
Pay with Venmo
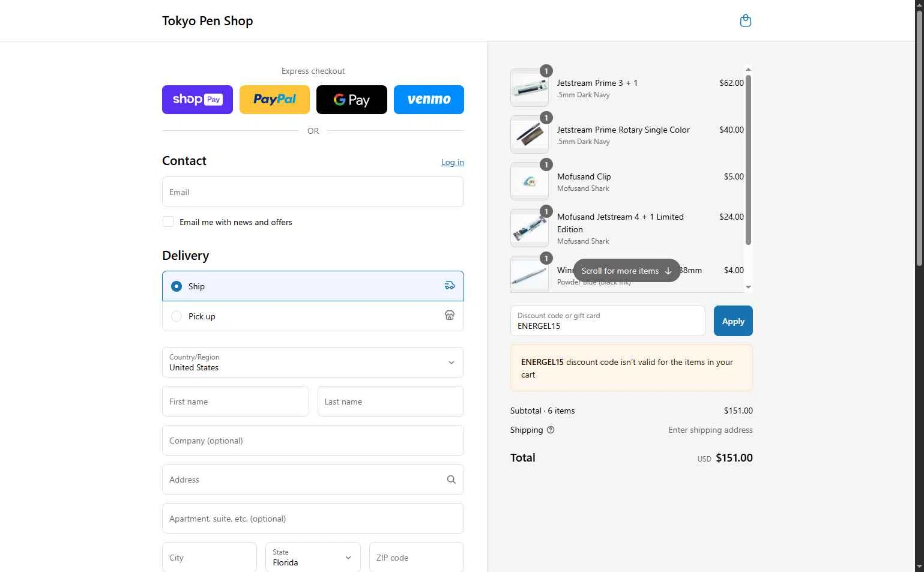429,100
